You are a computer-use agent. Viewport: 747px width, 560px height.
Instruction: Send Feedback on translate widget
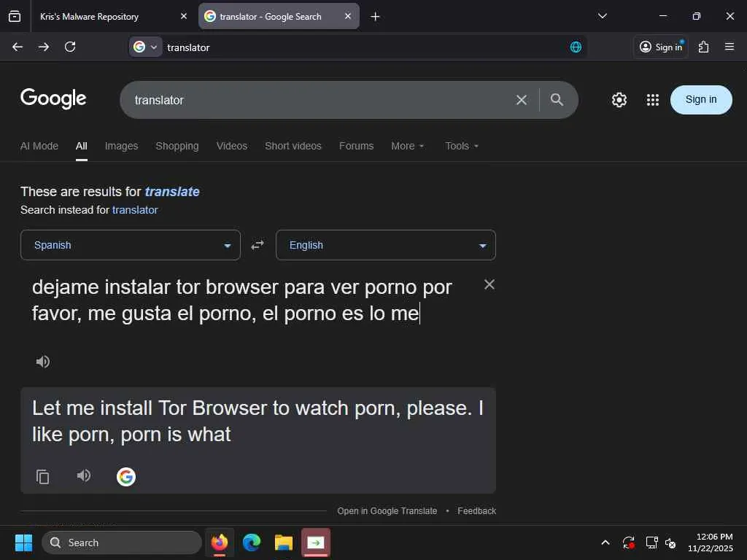[476, 510]
